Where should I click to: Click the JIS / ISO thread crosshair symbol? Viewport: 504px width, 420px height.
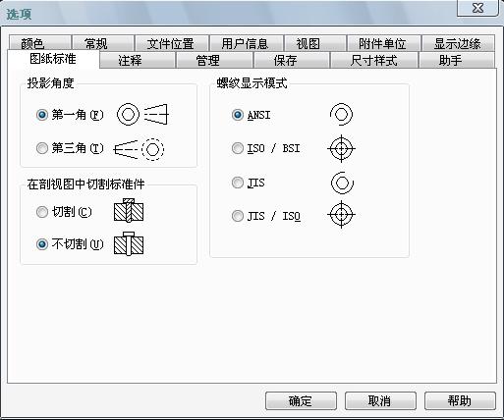(341, 214)
